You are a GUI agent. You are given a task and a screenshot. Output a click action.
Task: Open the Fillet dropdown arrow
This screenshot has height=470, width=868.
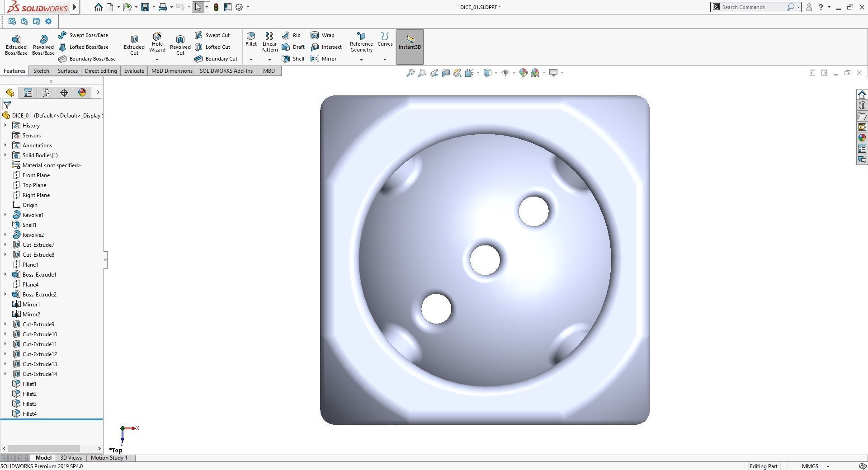pyautogui.click(x=251, y=60)
